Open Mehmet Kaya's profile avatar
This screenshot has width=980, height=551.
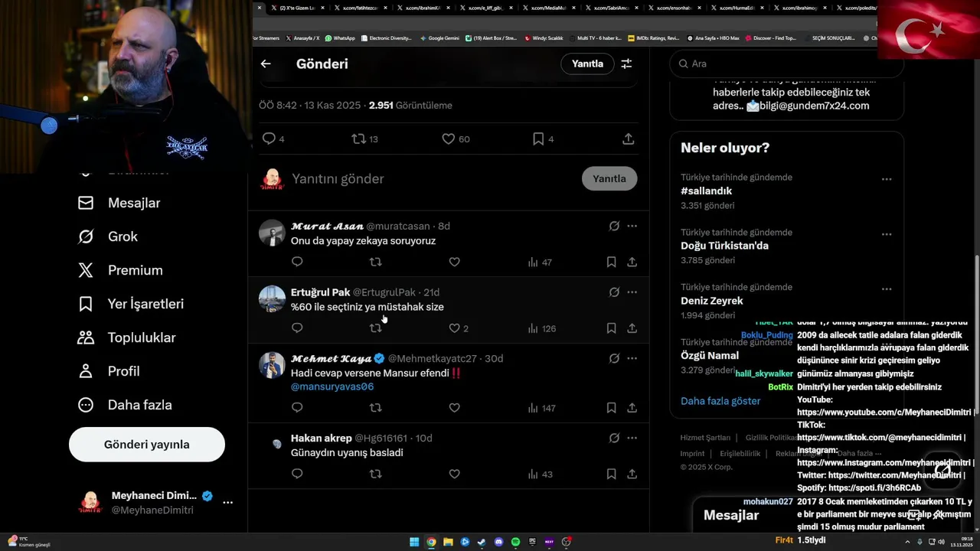(x=272, y=365)
